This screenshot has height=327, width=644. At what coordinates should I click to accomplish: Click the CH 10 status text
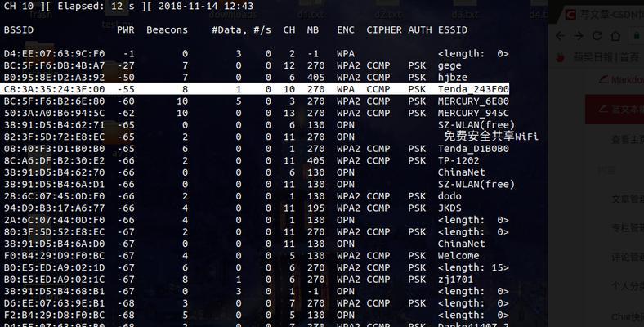[x=19, y=7]
